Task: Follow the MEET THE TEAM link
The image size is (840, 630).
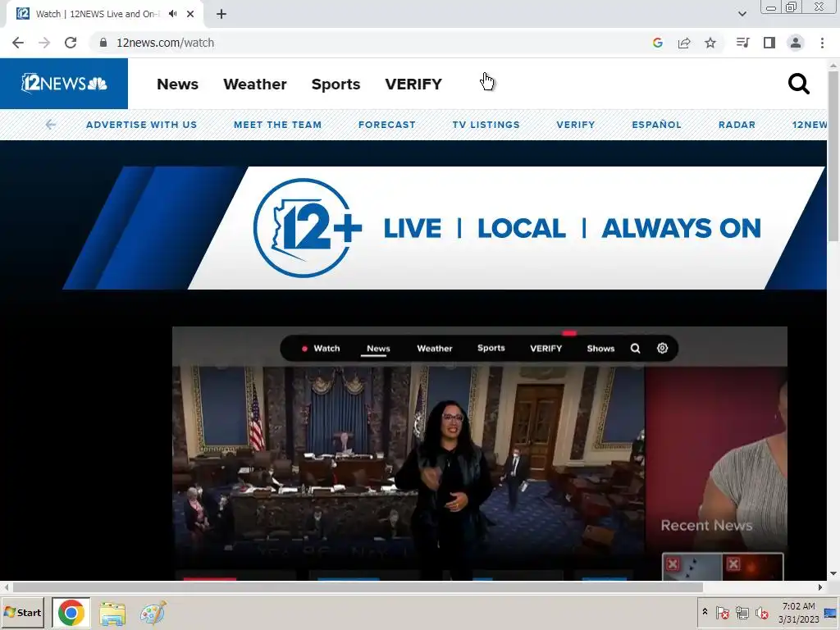Action: [277, 125]
